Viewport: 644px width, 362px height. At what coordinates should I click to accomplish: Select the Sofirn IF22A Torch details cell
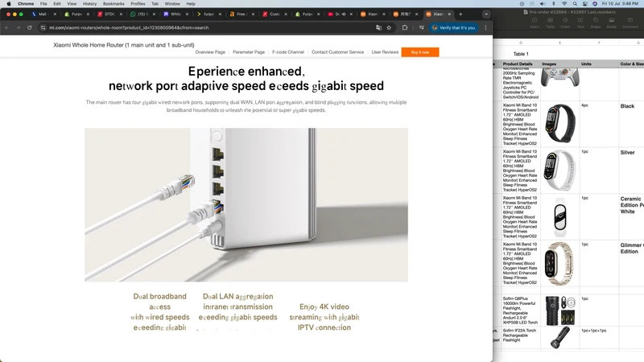(519, 335)
